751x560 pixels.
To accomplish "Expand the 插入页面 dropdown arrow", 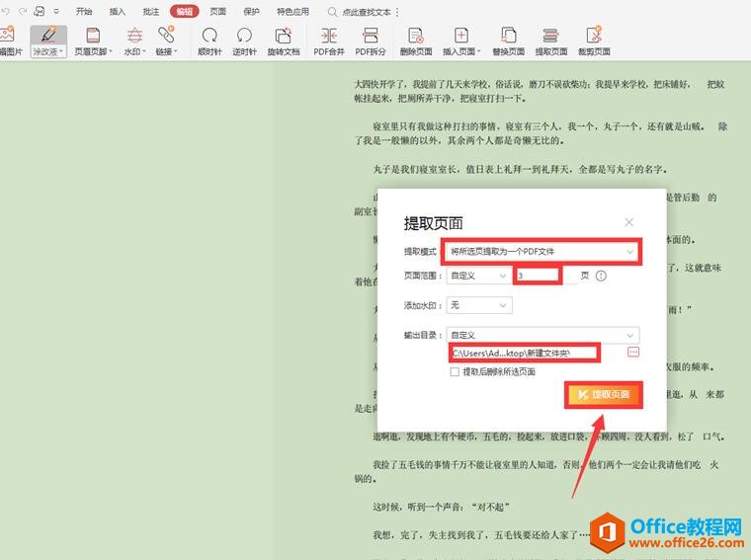I will tap(478, 51).
